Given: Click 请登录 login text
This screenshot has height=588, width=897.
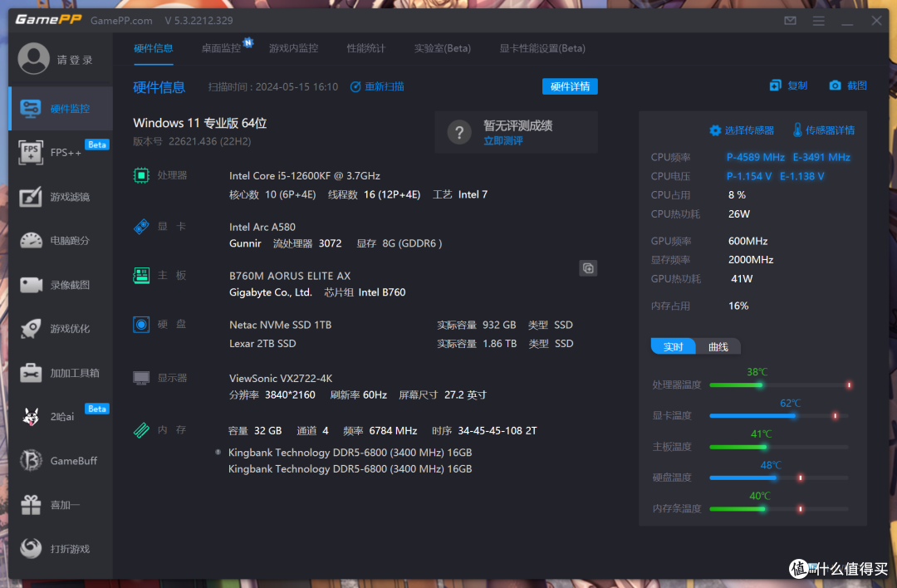Looking at the screenshot, I should [x=75, y=60].
